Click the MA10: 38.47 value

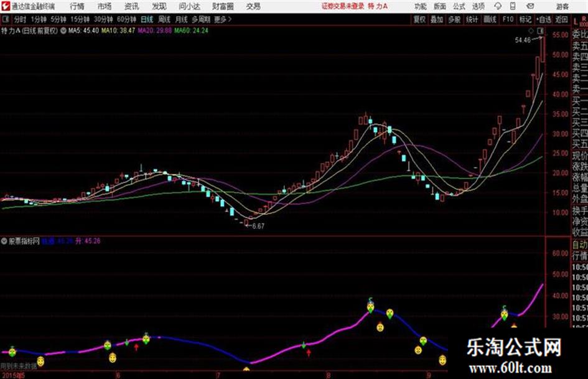118,30
